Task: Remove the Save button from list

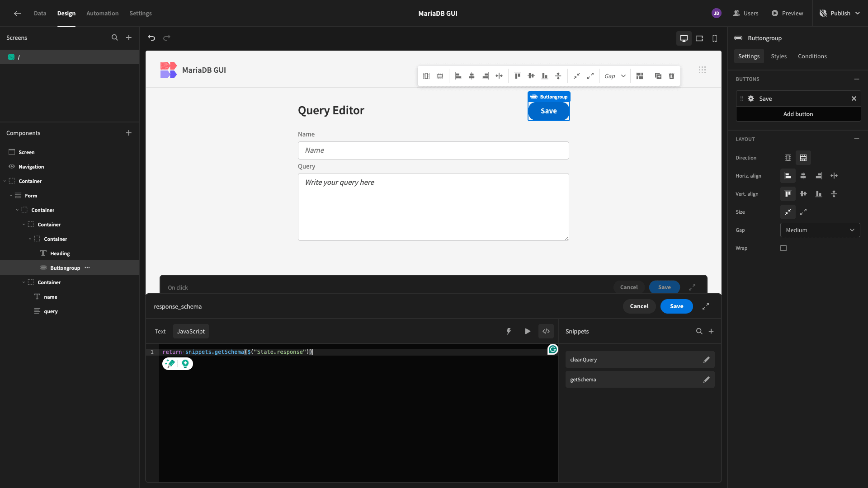Action: click(x=854, y=99)
